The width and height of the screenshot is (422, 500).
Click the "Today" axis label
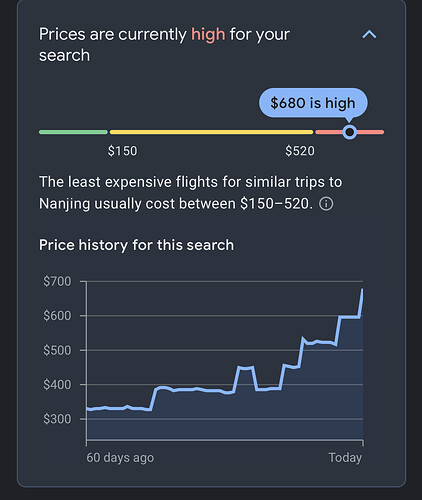[345, 458]
